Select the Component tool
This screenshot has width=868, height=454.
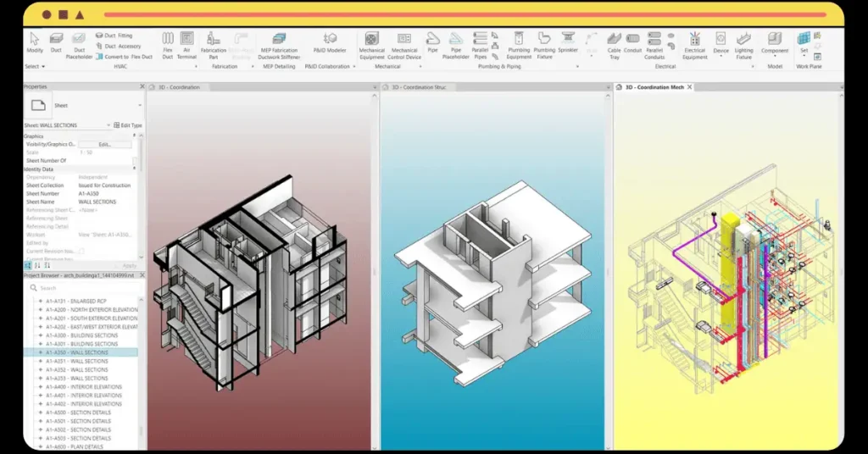[x=775, y=42]
